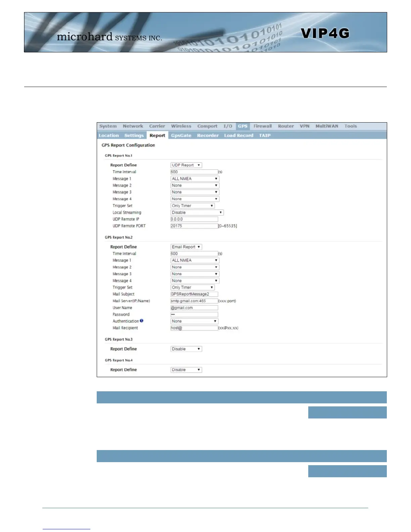Click the 'GPS Report No.2' section label
This screenshot has height=532, width=411.
tap(119, 237)
